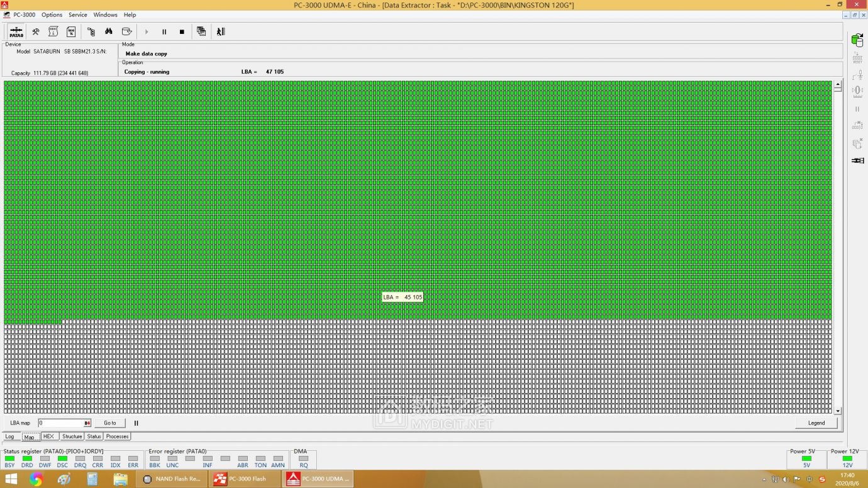
Task: Click the pause icon beside Go to
Action: click(x=136, y=423)
